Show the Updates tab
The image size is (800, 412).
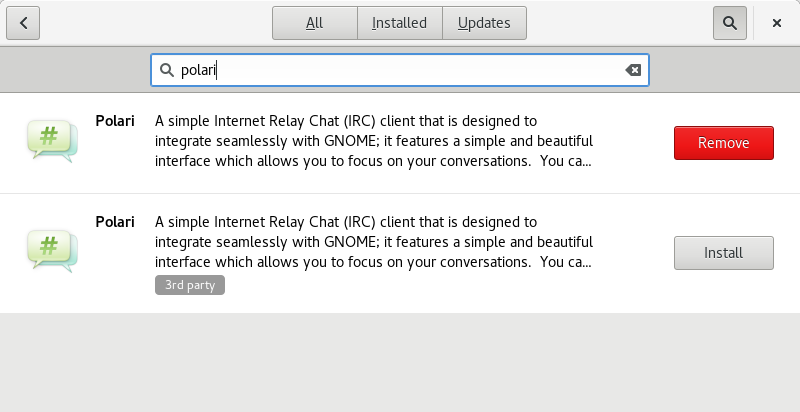[484, 23]
